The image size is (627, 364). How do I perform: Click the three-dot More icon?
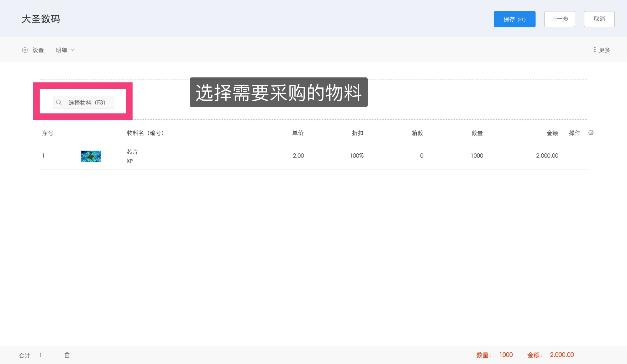click(594, 50)
